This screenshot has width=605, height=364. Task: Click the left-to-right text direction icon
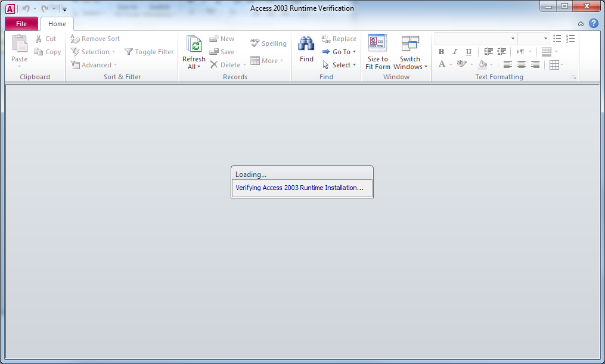tap(520, 52)
